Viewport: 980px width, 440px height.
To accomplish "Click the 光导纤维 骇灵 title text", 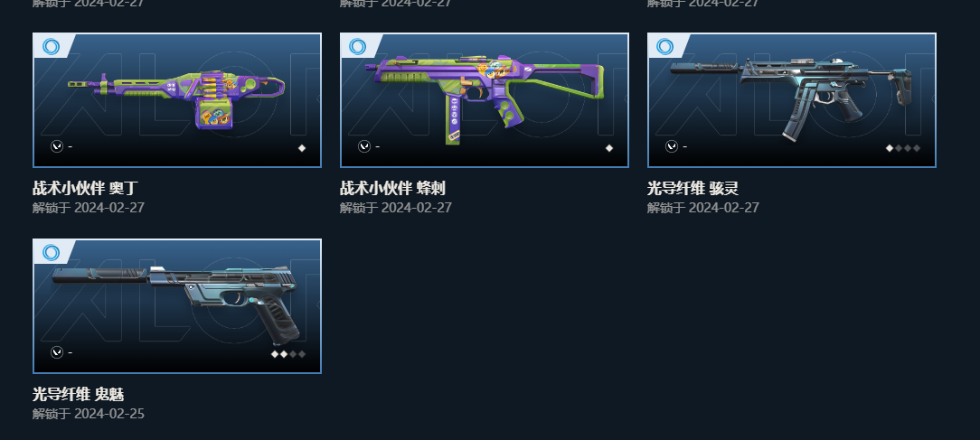I will click(x=693, y=188).
